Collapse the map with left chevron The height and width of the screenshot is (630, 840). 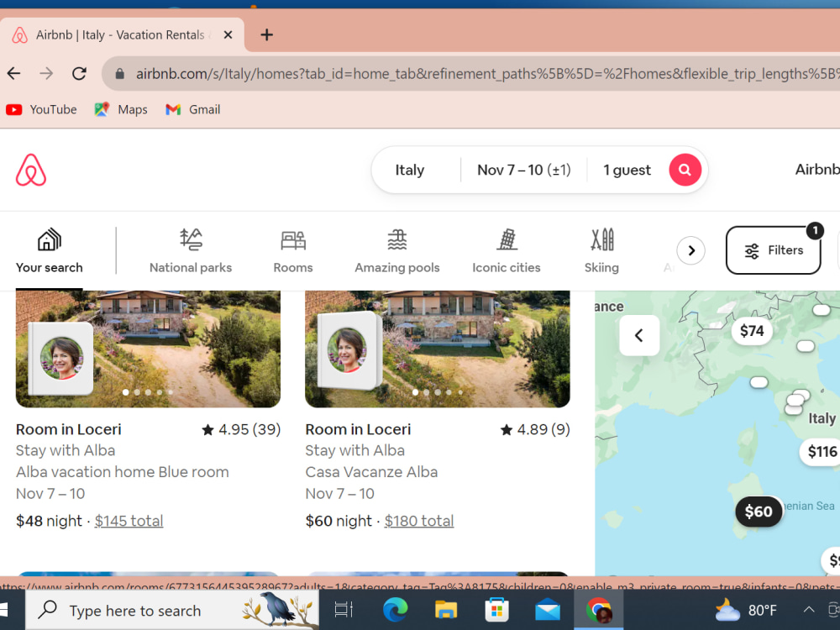(x=639, y=336)
